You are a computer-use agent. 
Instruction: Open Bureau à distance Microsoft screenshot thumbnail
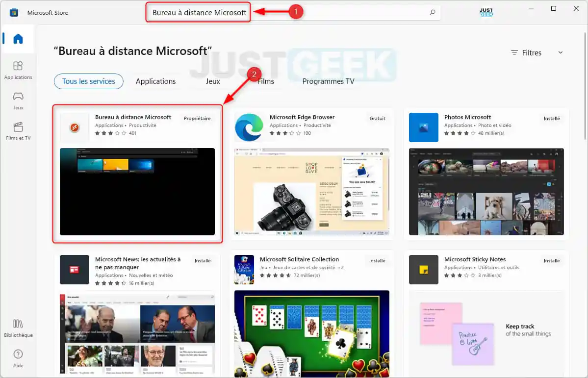137,192
